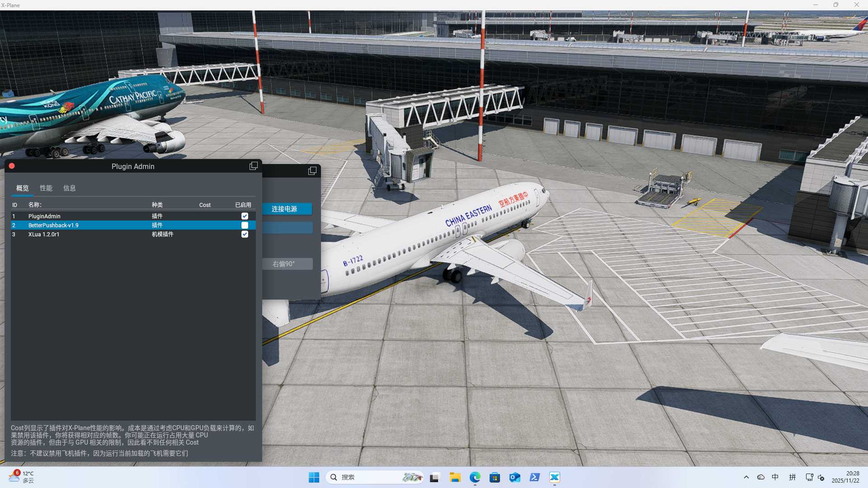Enable the BetterPushback-v1.9 checkbox

tap(245, 225)
